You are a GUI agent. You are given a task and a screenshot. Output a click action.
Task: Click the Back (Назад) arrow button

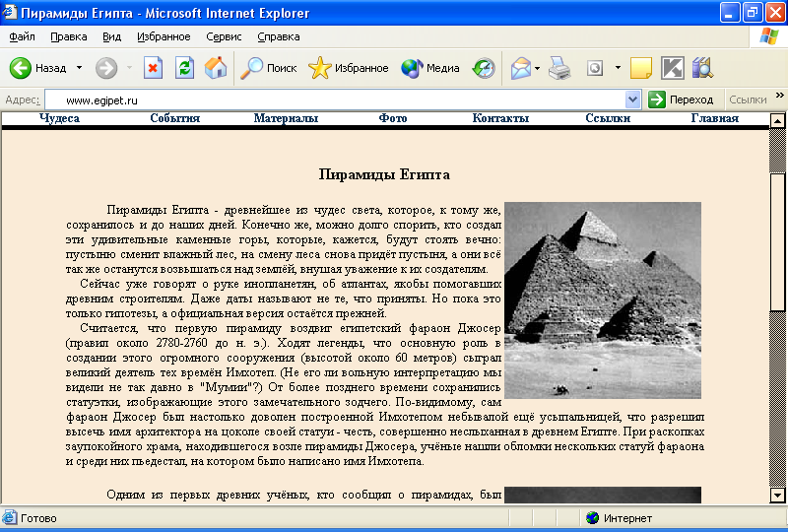22,68
